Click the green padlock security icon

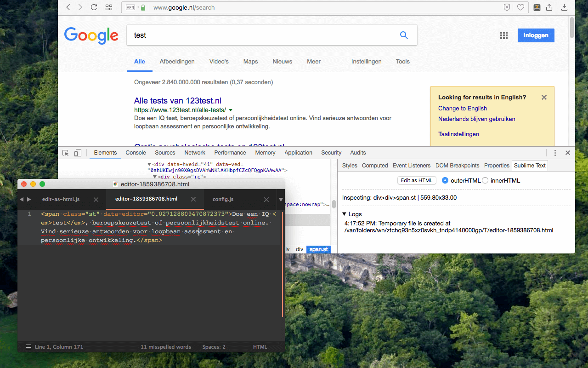pyautogui.click(x=143, y=7)
